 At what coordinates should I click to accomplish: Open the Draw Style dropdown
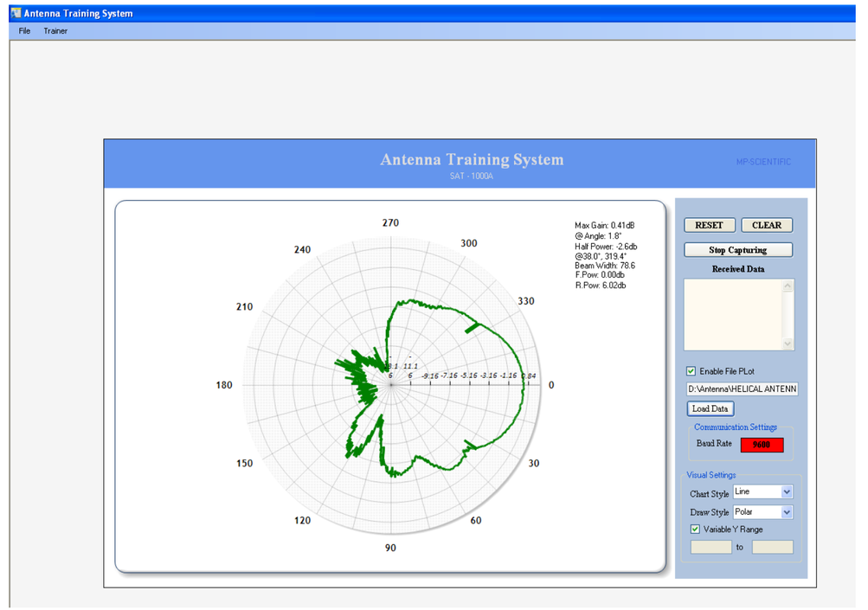pyautogui.click(x=787, y=512)
